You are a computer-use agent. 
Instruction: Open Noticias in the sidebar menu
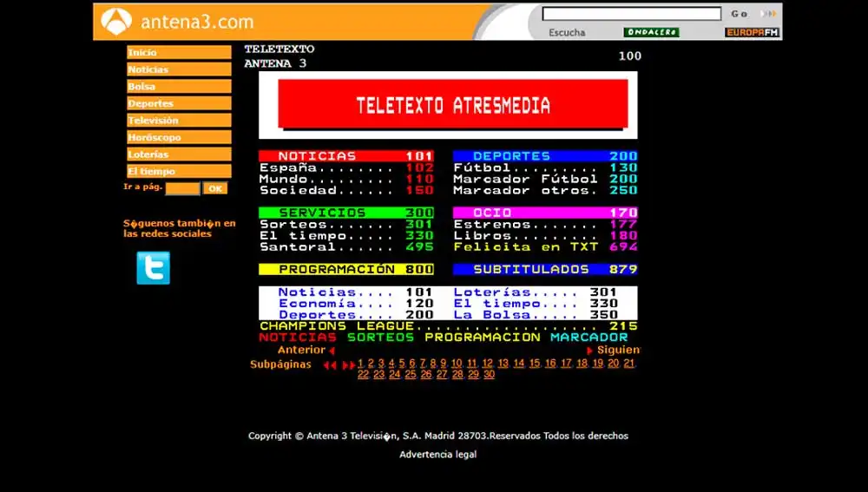point(179,69)
